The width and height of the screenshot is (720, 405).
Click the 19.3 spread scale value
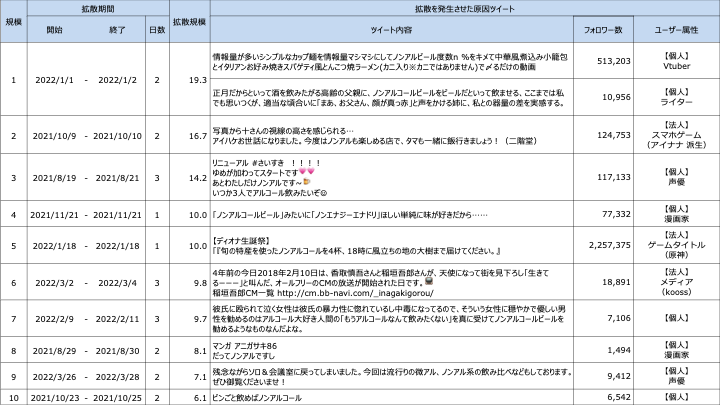pyautogui.click(x=198, y=80)
